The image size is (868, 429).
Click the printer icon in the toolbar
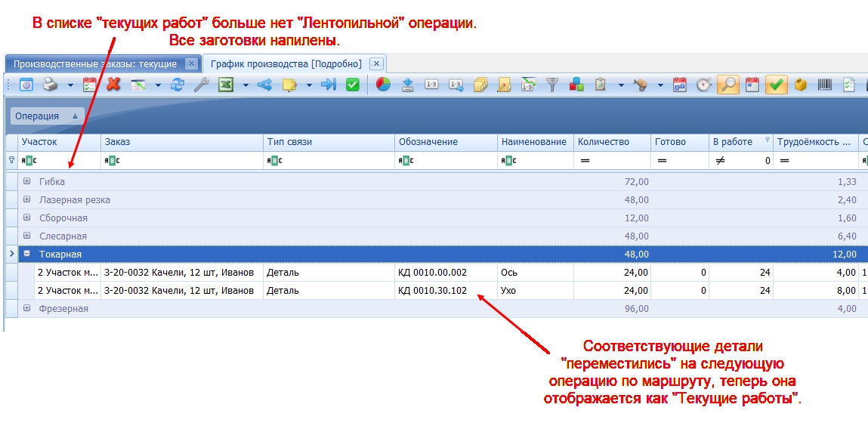coord(51,85)
